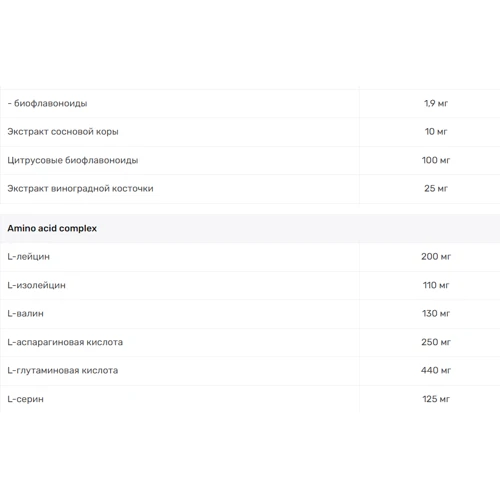Screen dimensions: 500x500
Task: Click L-аспарагиновая кислота label
Action: pyautogui.click(x=65, y=343)
